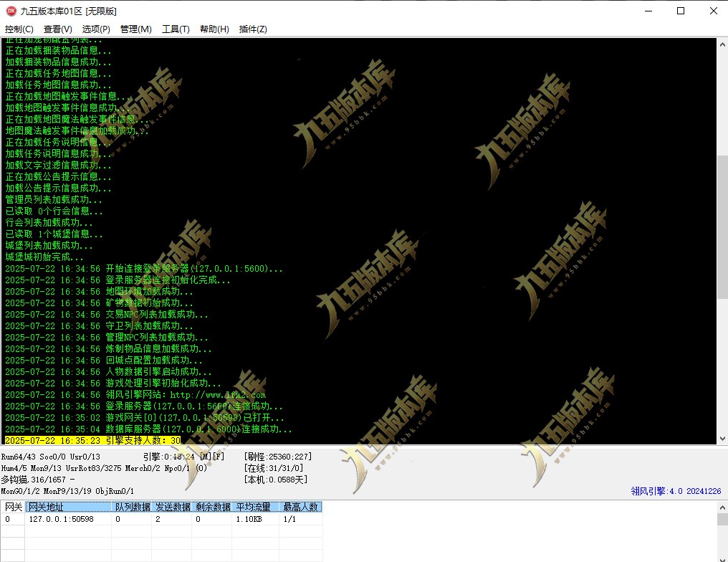Click the 发送数据 column header
Screen dimensions: 728x562
pos(172,507)
